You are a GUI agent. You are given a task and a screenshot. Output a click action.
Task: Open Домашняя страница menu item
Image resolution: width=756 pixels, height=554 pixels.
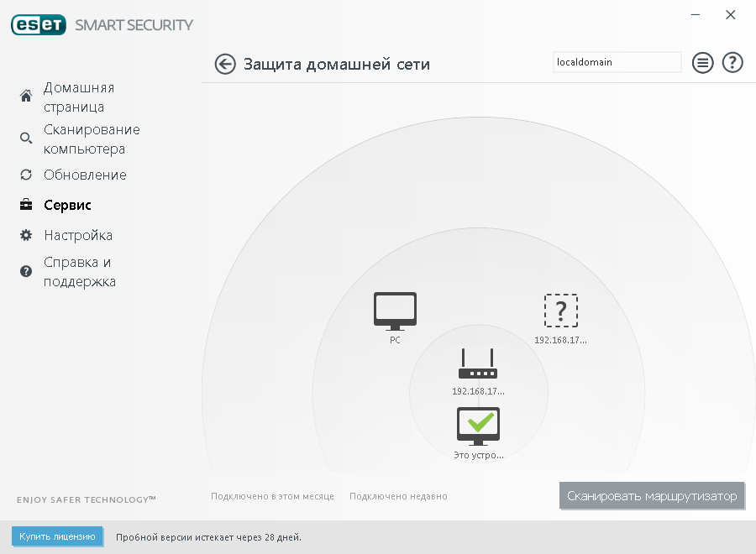[79, 97]
